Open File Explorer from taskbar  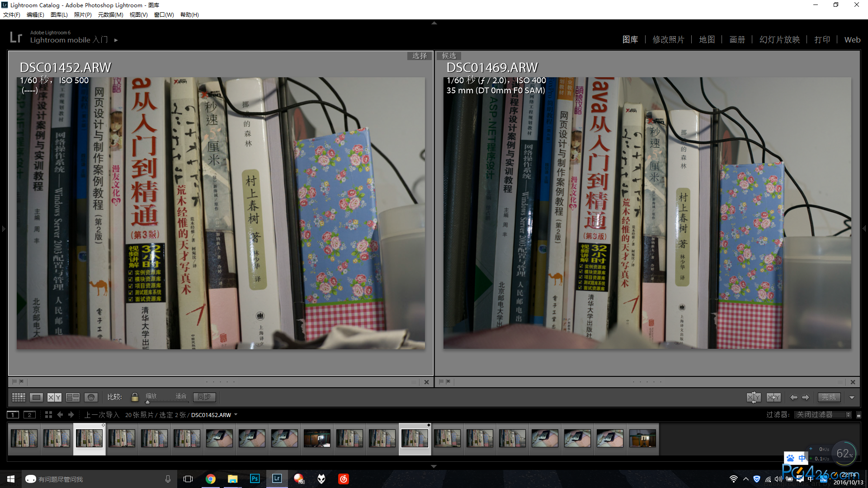[x=232, y=479]
